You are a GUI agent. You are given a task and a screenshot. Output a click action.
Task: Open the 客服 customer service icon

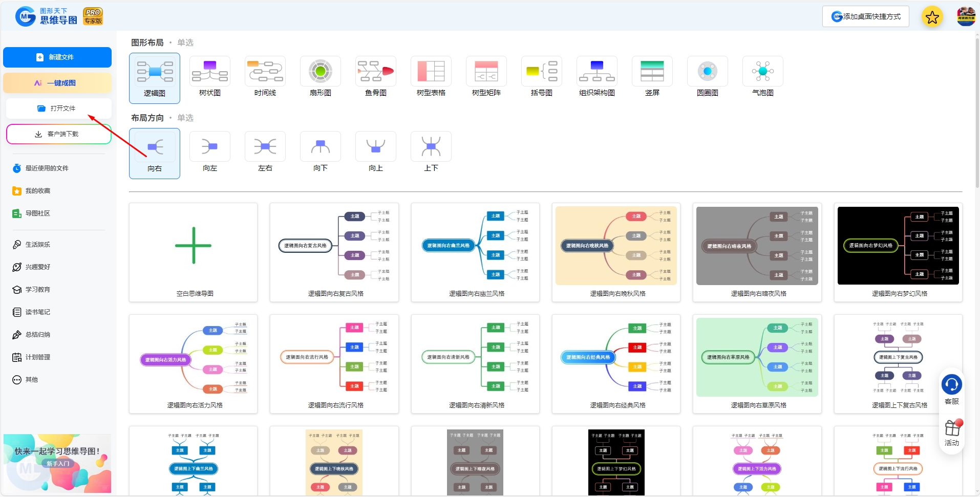coord(951,385)
